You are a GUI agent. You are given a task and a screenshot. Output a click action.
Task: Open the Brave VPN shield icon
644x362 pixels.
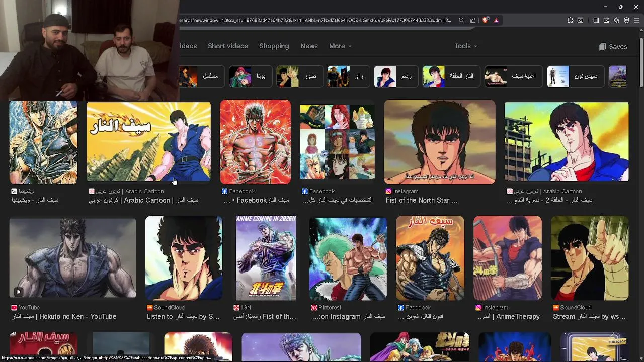[626, 20]
